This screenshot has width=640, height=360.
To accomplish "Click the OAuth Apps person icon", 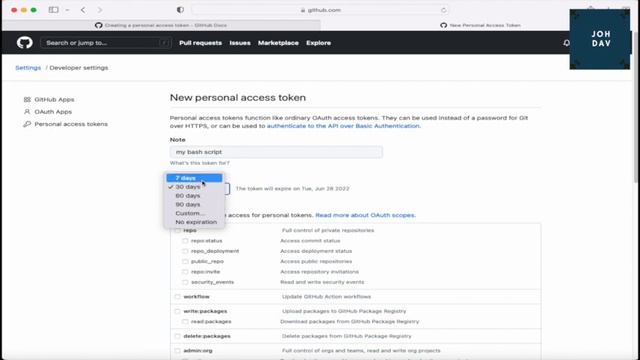I will pos(27,111).
